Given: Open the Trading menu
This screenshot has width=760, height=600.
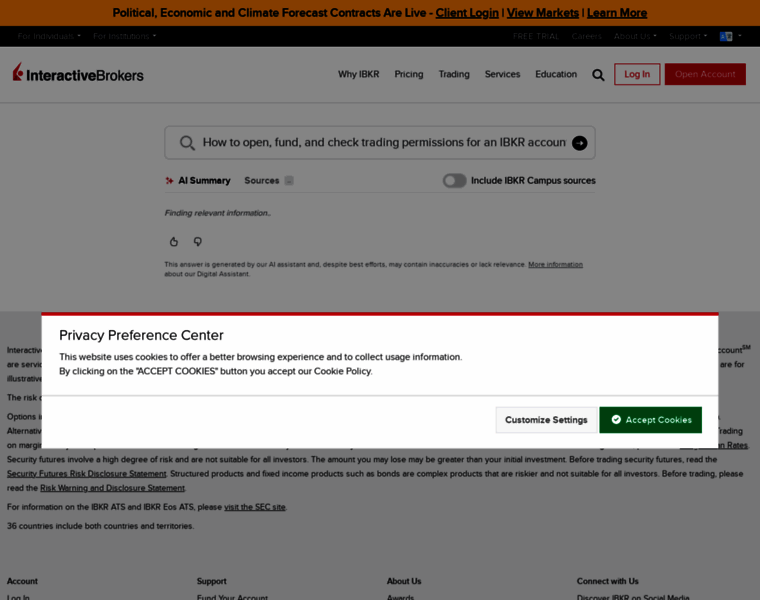Looking at the screenshot, I should [x=454, y=74].
